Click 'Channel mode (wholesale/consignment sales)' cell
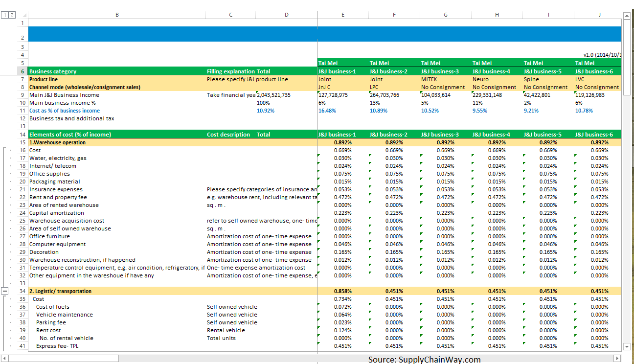The height and width of the screenshot is (364, 634). pos(117,87)
